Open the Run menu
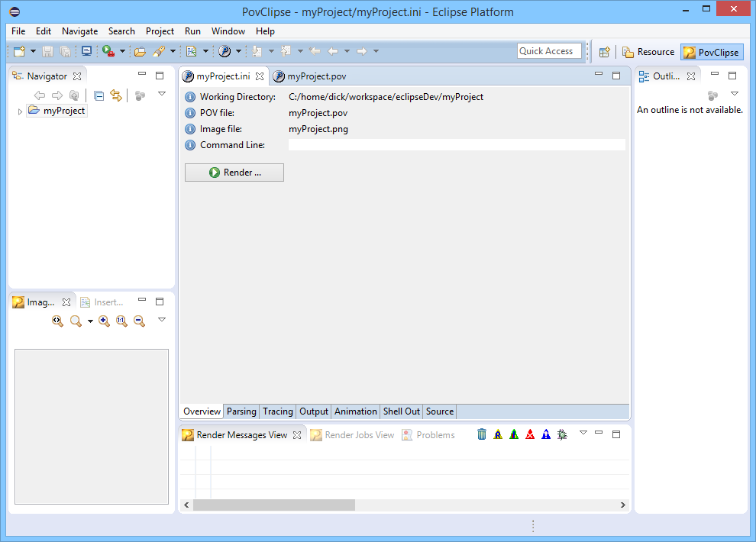Screen dimensions: 756x542 point(192,31)
